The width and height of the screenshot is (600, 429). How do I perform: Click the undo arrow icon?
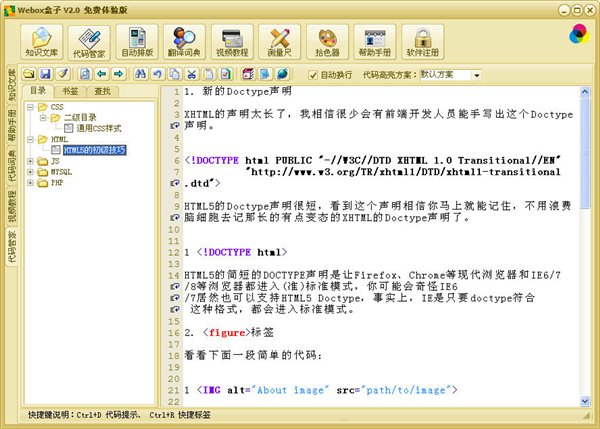tap(157, 74)
